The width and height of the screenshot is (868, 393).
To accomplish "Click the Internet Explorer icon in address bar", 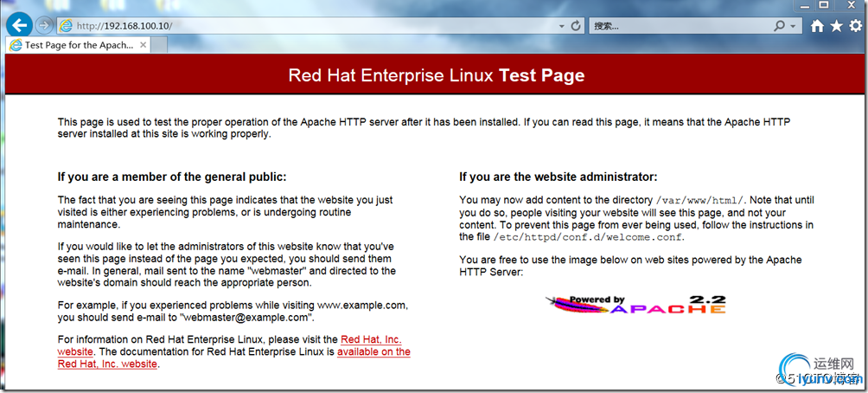I will [66, 25].
